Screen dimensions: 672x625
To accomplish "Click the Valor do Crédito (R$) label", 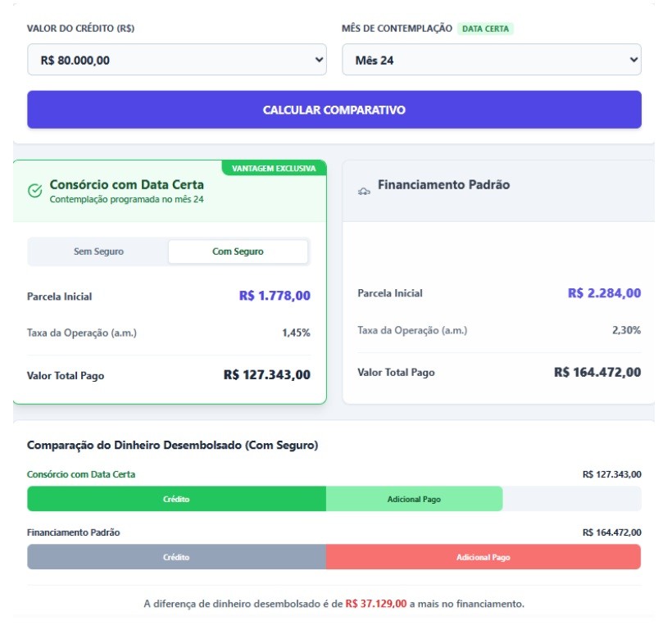I will pos(80,29).
